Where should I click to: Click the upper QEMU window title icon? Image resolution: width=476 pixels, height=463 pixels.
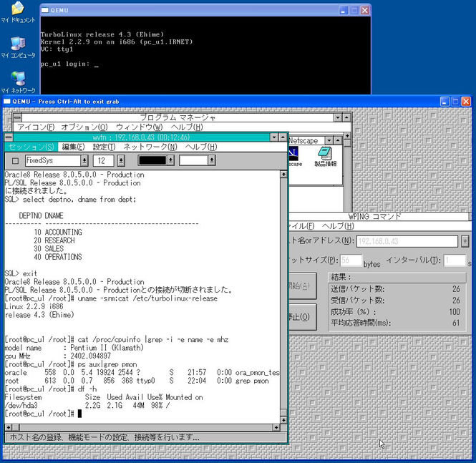click(x=45, y=10)
